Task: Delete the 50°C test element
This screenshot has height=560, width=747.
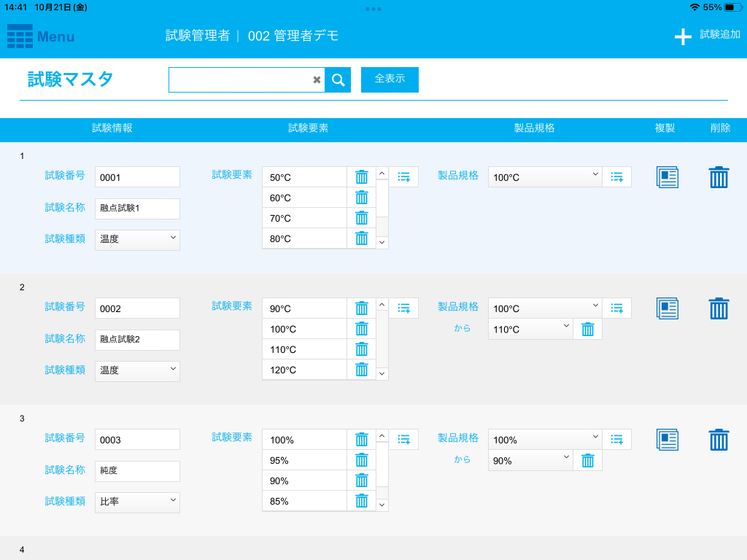Action: [x=361, y=177]
